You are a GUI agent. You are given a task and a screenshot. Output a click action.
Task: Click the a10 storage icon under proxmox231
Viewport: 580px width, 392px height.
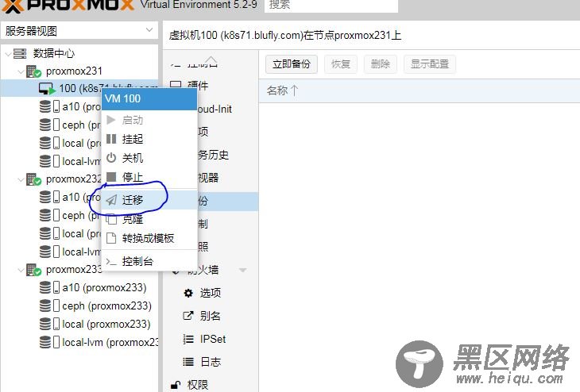tap(49, 107)
